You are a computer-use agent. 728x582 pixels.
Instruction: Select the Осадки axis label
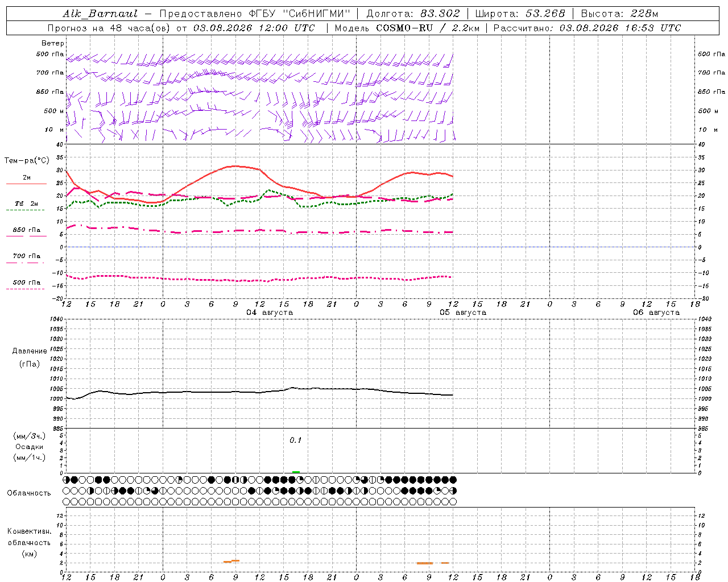tap(30, 447)
